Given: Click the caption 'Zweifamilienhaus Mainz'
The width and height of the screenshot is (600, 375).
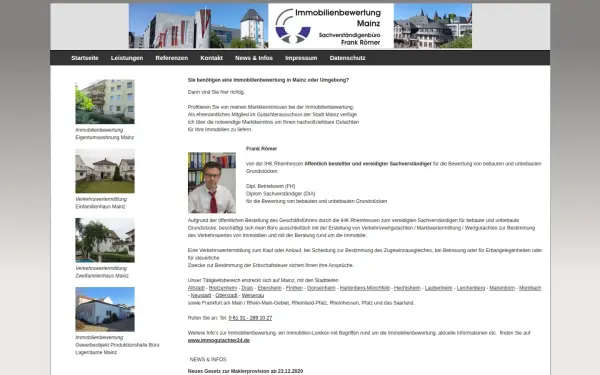Looking at the screenshot, I should (x=102, y=276).
